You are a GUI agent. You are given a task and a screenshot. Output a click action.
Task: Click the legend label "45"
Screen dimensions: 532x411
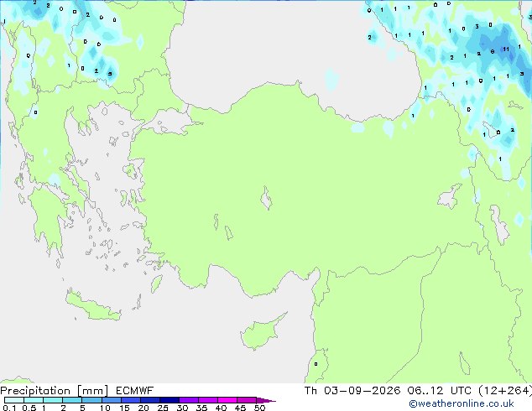[240, 408]
